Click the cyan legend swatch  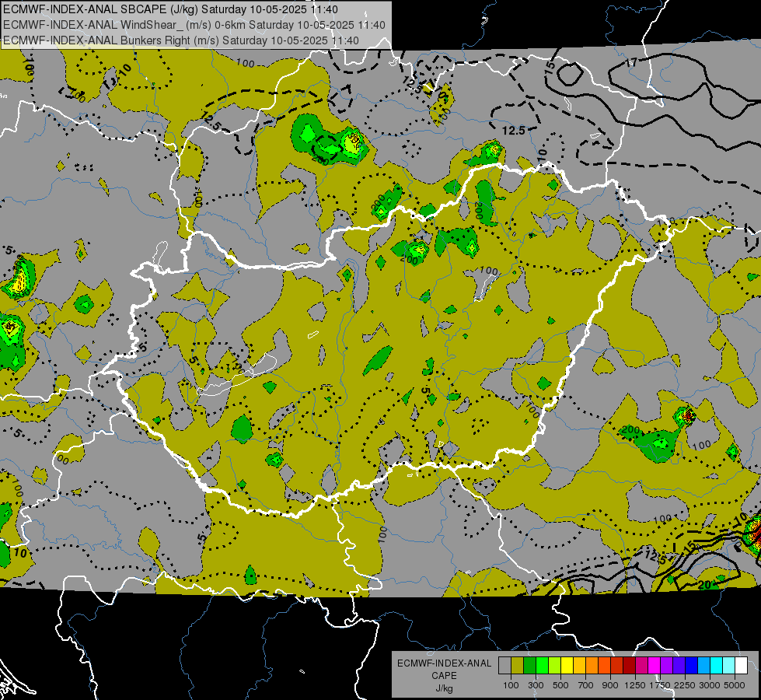717,665
